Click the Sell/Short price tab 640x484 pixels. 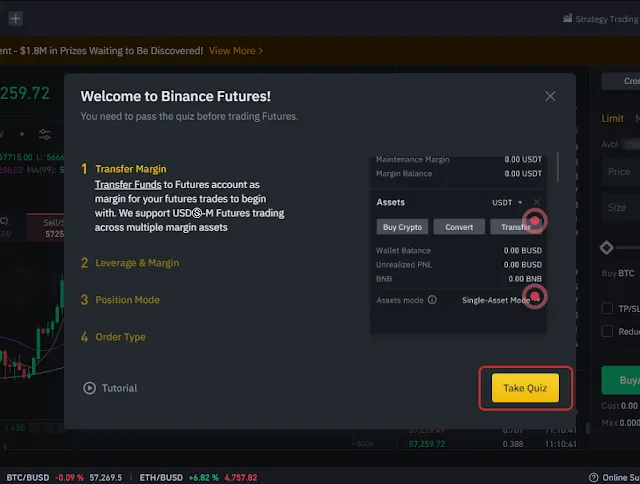[46, 228]
